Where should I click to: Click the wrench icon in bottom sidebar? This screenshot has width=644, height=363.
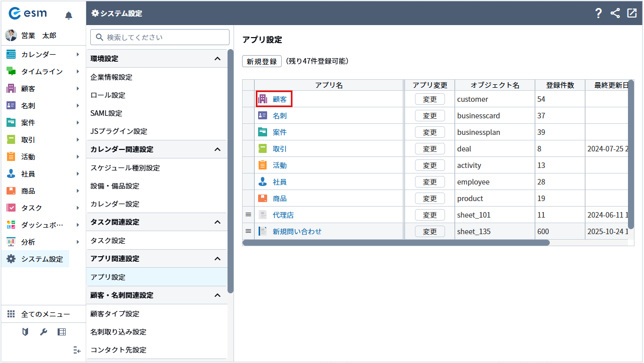[x=44, y=332]
